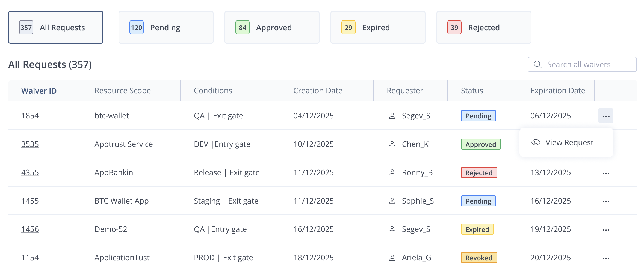Click the search magnifier icon
Image resolution: width=644 pixels, height=269 pixels.
point(537,64)
